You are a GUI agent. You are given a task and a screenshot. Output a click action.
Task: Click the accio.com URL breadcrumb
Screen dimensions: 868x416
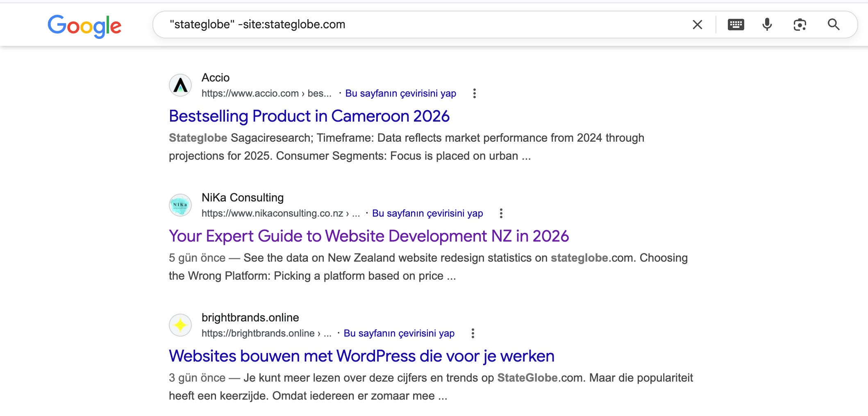(266, 93)
